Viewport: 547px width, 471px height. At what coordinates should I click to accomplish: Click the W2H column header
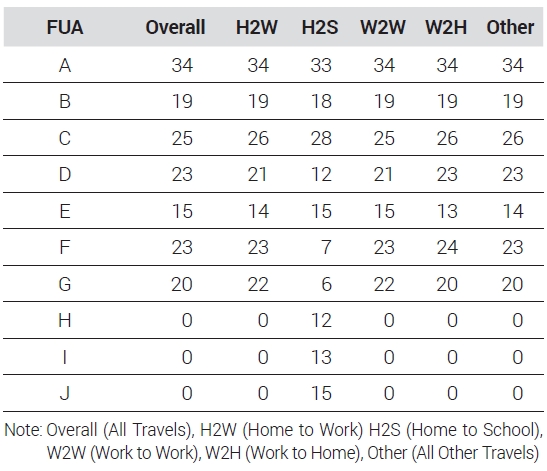[446, 27]
